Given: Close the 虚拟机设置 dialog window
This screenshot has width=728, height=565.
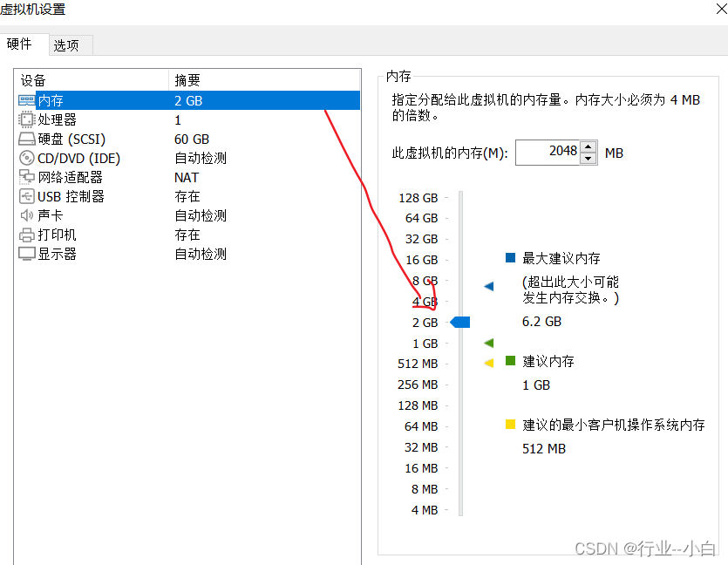Looking at the screenshot, I should pyautogui.click(x=721, y=9).
